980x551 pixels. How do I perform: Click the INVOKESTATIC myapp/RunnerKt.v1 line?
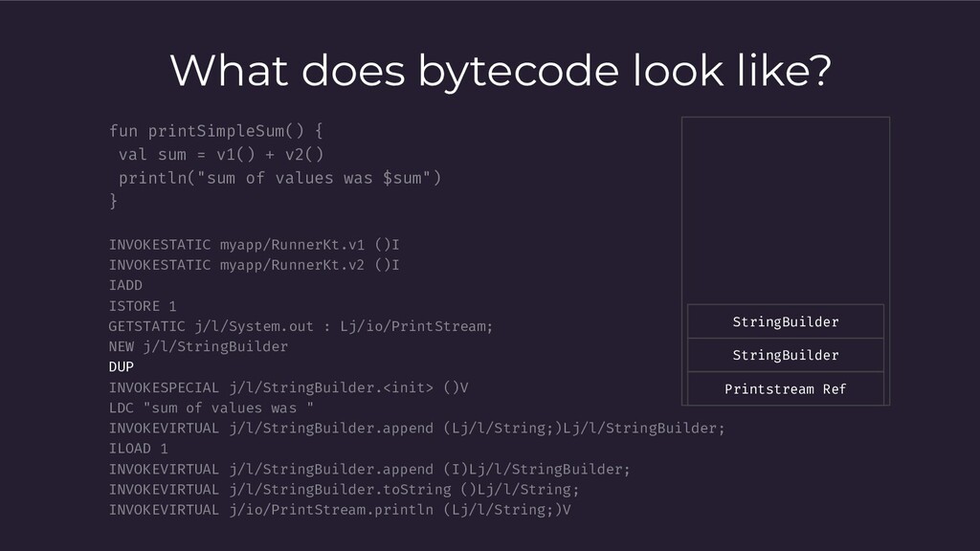(254, 244)
